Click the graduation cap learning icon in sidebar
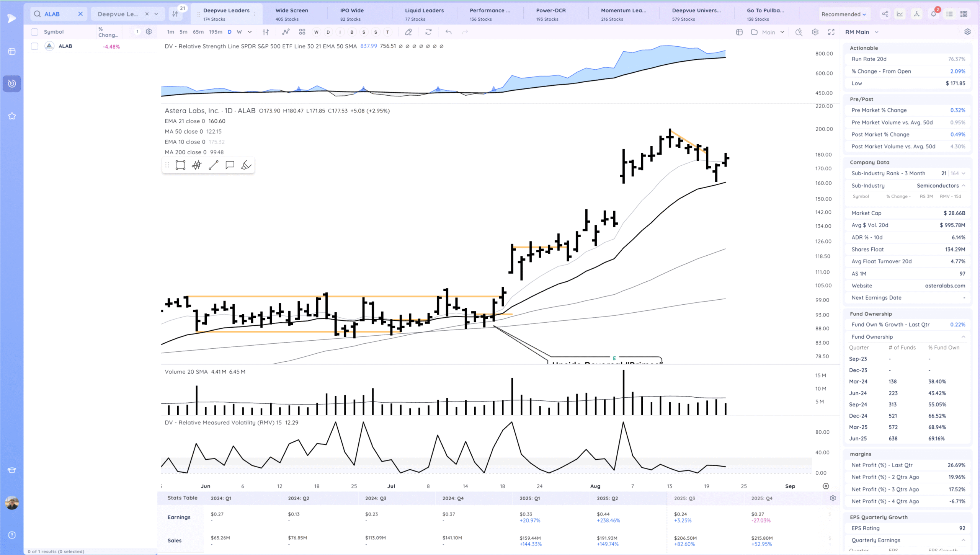The height and width of the screenshot is (555, 980). point(12,470)
